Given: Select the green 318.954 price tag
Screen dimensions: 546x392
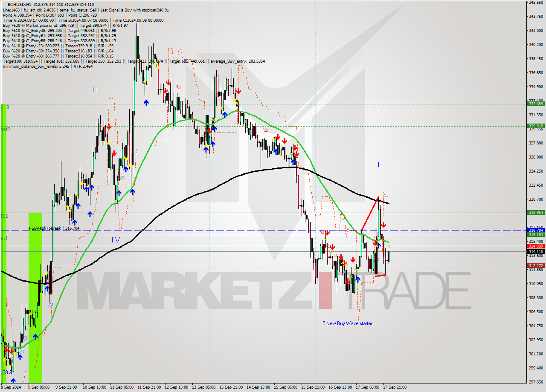Looking at the screenshot, I should click(x=536, y=212).
